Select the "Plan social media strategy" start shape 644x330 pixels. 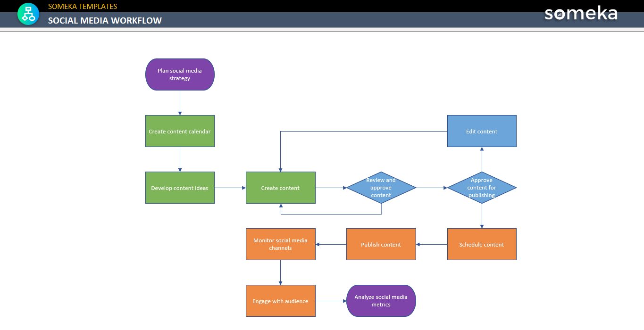click(180, 74)
